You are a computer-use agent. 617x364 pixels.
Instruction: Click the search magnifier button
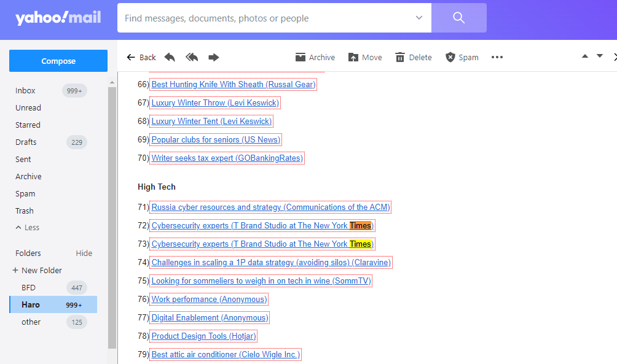pos(459,18)
